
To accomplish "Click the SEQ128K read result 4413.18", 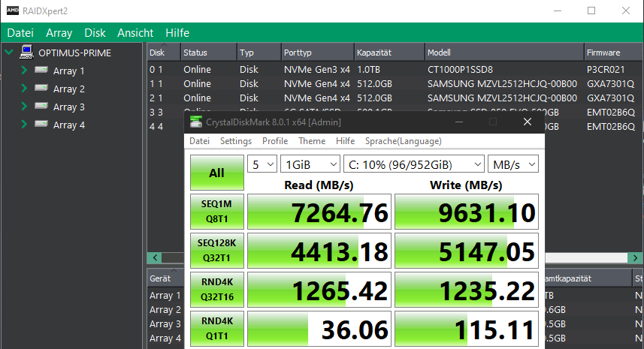I will [x=319, y=251].
